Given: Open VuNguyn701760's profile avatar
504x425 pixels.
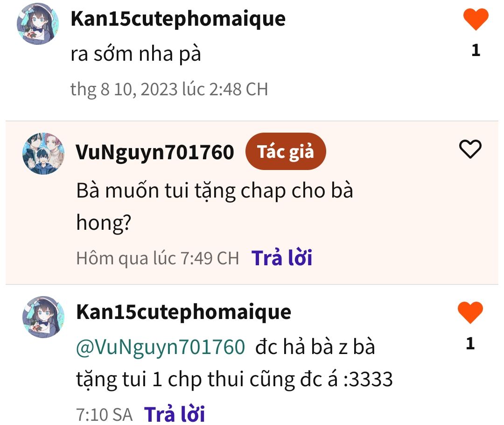Looking at the screenshot, I should [43, 154].
